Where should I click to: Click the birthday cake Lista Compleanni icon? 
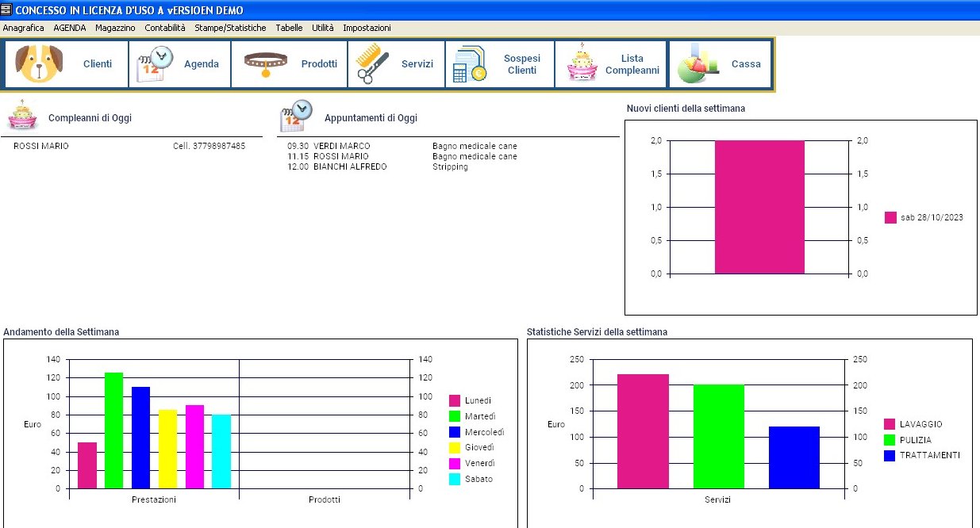pos(582,64)
